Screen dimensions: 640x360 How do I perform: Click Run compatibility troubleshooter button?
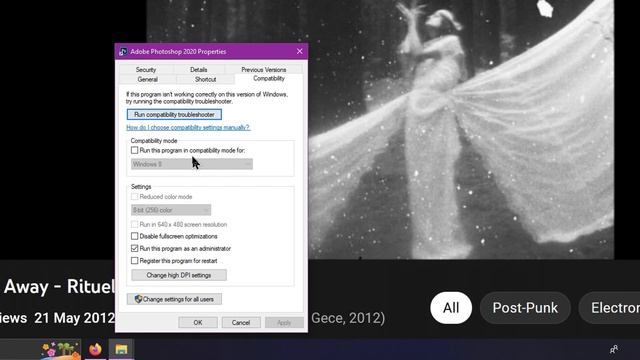click(x=174, y=115)
